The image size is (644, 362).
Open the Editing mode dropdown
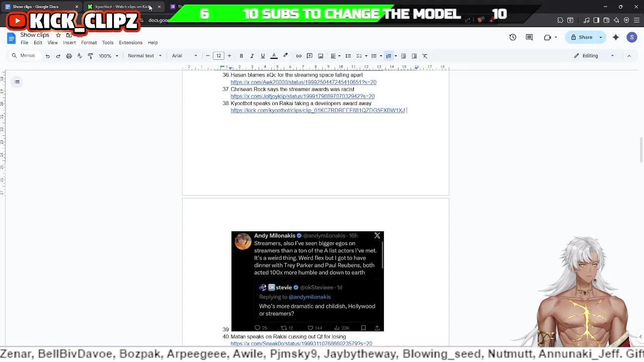click(594, 56)
